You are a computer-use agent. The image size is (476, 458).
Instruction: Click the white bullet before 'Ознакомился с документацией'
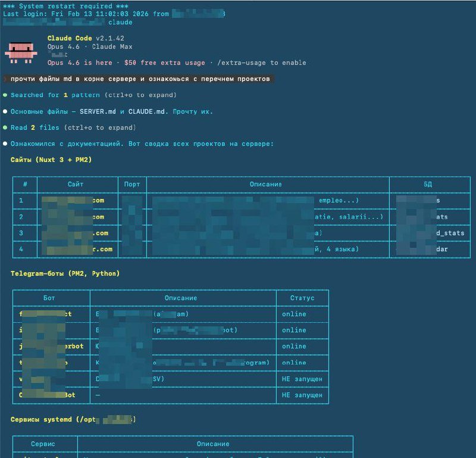5,144
